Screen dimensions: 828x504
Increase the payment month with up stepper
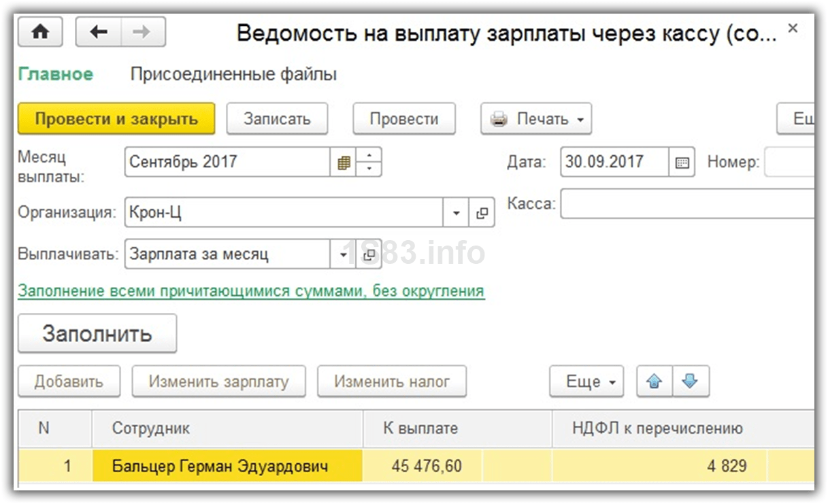369,155
